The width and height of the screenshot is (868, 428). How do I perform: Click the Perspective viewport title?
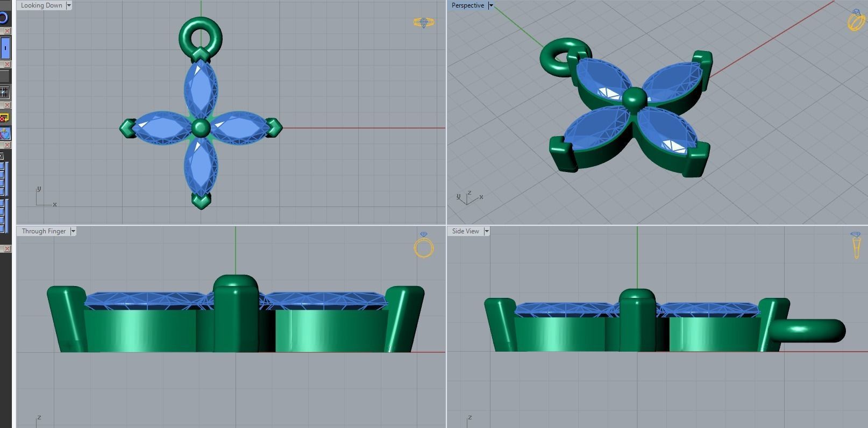[x=467, y=5]
